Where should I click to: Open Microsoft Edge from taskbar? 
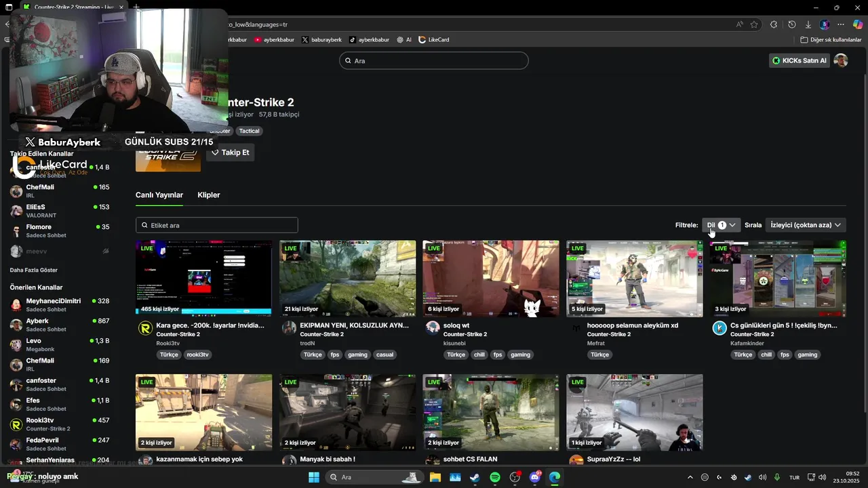click(555, 477)
